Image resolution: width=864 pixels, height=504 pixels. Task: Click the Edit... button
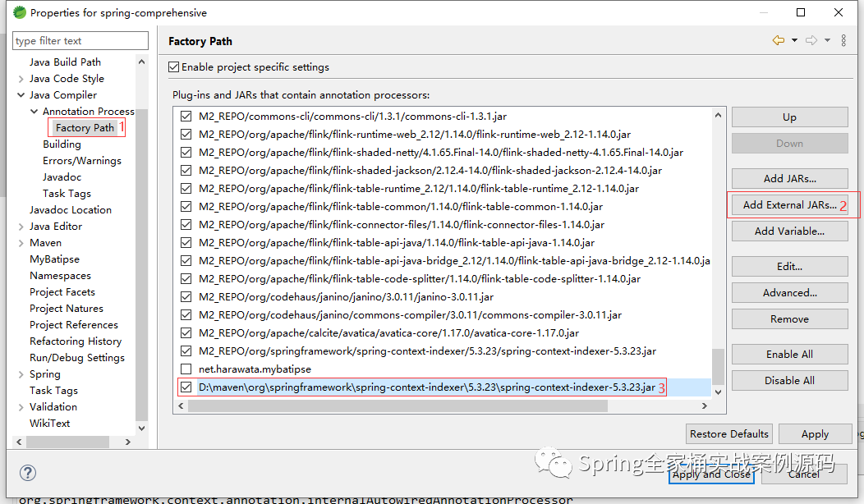click(x=789, y=266)
